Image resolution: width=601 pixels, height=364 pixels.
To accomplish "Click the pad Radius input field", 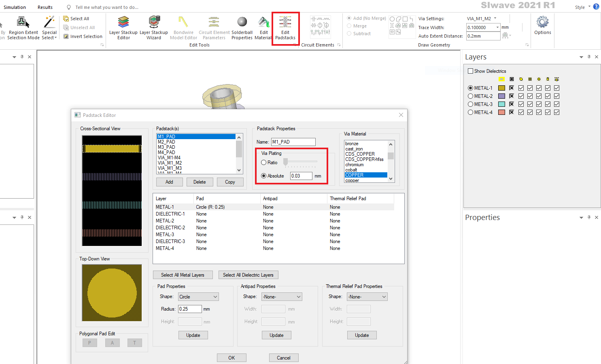I will pos(190,309).
